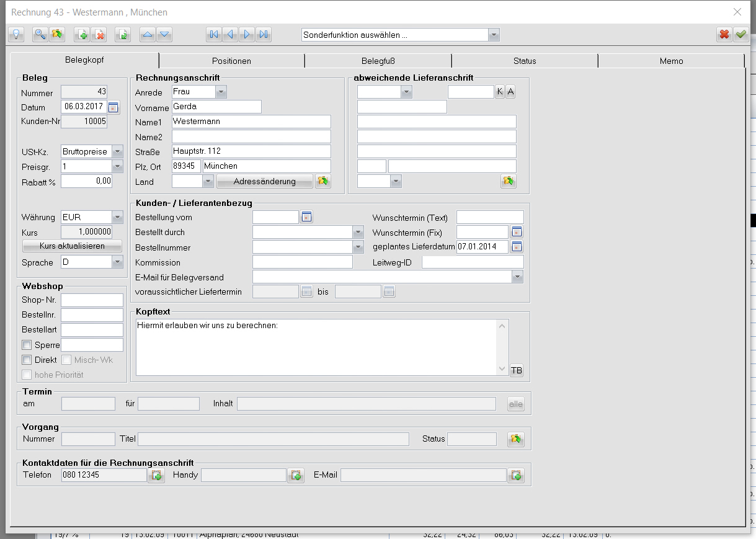This screenshot has height=539, width=756.
Task: Open the calendar picker beside Datum
Action: [x=113, y=107]
